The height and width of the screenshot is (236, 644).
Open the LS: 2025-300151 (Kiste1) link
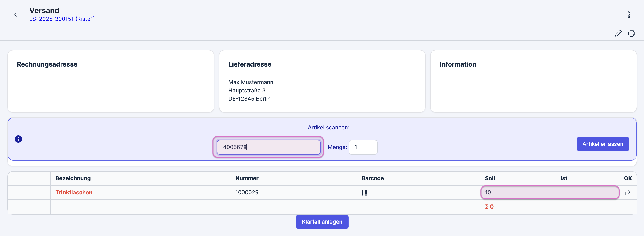click(x=62, y=19)
